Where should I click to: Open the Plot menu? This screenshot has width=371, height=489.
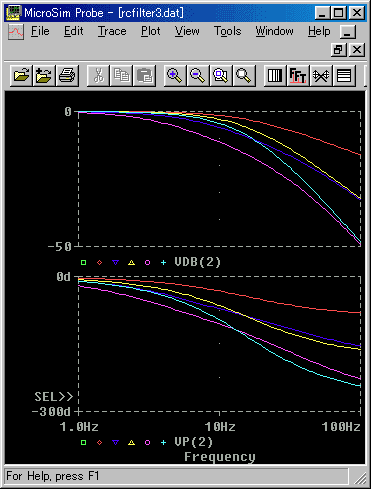click(150, 31)
